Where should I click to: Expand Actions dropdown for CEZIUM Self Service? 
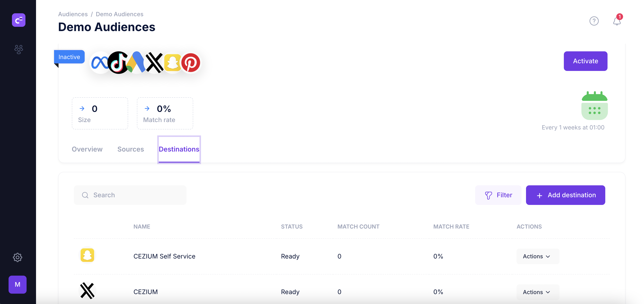538,256
